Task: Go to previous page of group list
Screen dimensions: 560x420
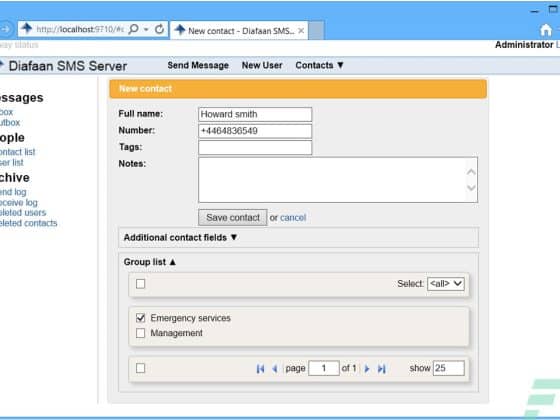Action: (x=275, y=369)
